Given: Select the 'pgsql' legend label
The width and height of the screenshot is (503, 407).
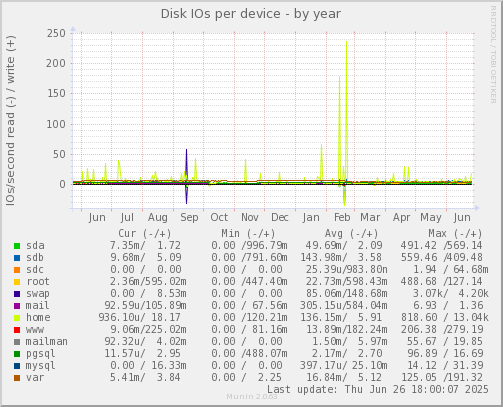Looking at the screenshot, I should point(41,354).
